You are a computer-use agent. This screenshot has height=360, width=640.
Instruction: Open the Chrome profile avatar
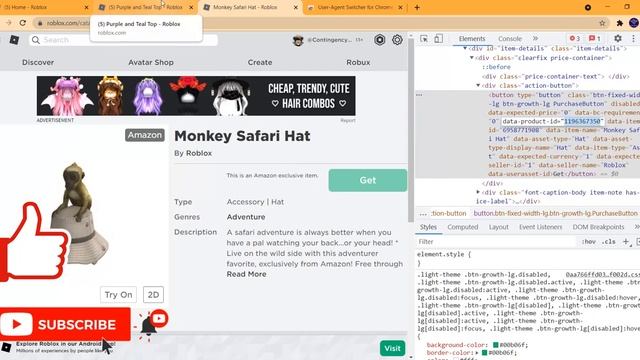[x=634, y=23]
